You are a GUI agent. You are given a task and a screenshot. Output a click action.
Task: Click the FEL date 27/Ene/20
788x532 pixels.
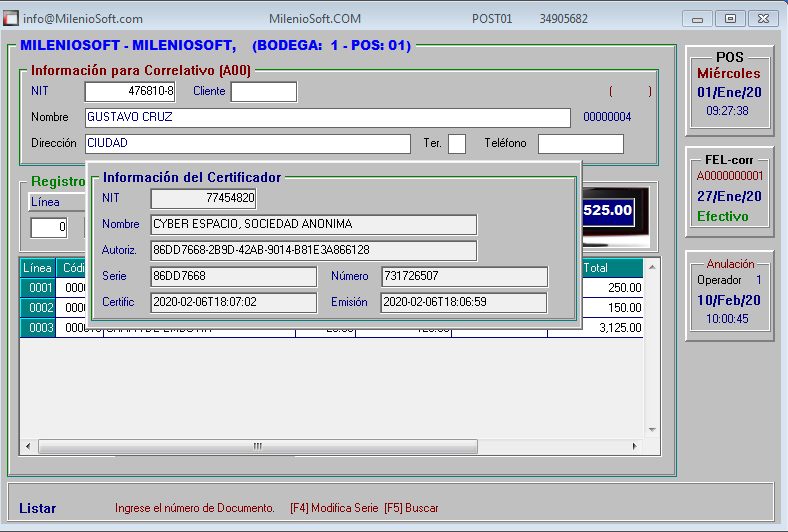coord(729,196)
